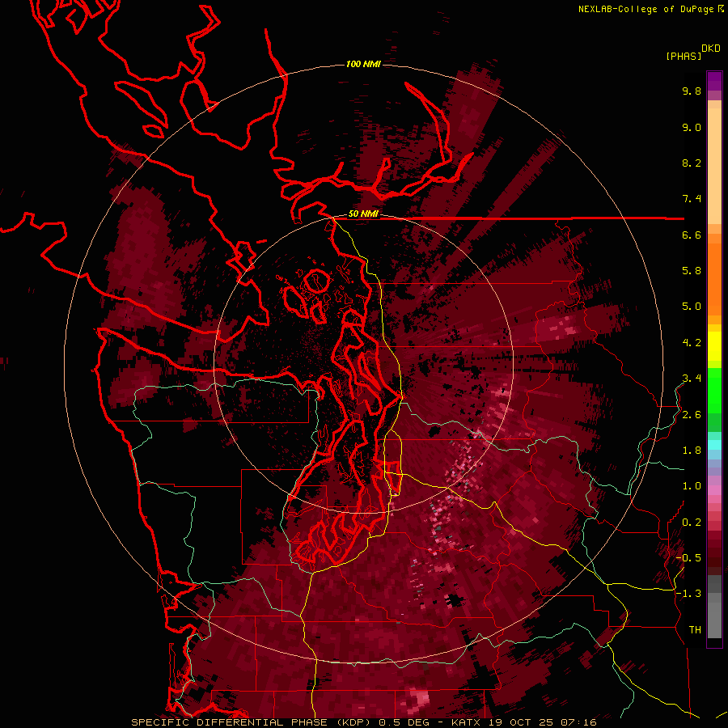Click the 4.2 legend value
The height and width of the screenshot is (728, 728).
click(692, 343)
